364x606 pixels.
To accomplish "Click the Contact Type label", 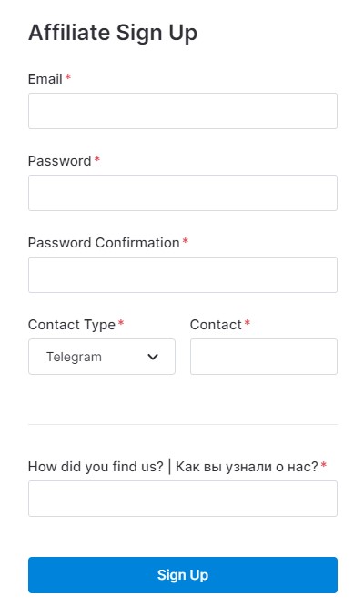I will [72, 325].
